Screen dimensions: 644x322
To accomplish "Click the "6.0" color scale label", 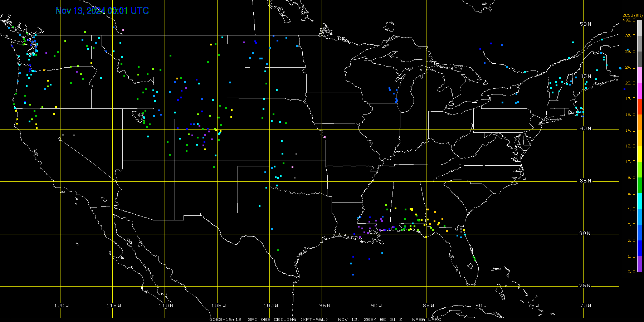I will click(631, 193).
